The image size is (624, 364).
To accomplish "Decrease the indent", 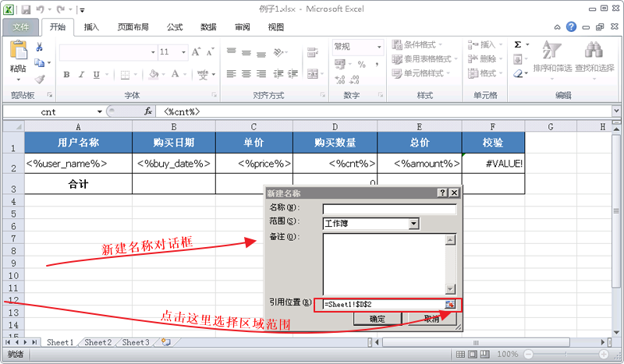I will coord(278,74).
